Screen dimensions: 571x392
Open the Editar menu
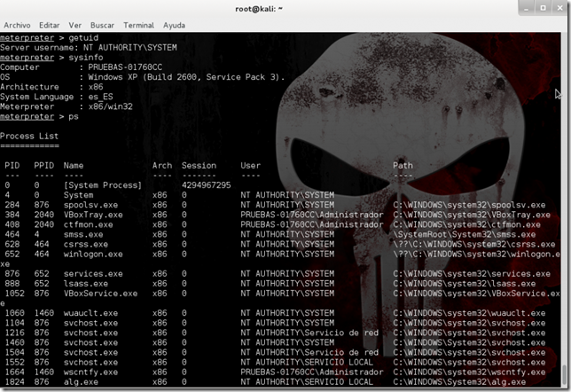pyautogui.click(x=49, y=25)
